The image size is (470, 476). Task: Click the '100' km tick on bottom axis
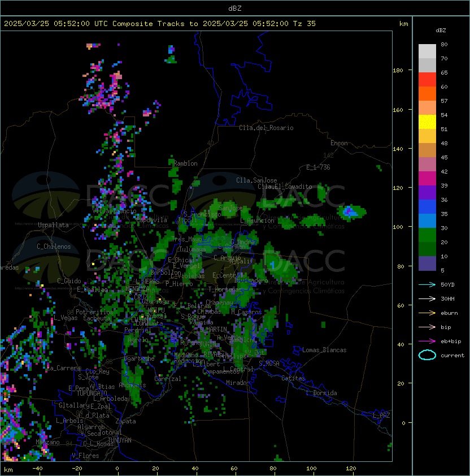click(x=312, y=469)
